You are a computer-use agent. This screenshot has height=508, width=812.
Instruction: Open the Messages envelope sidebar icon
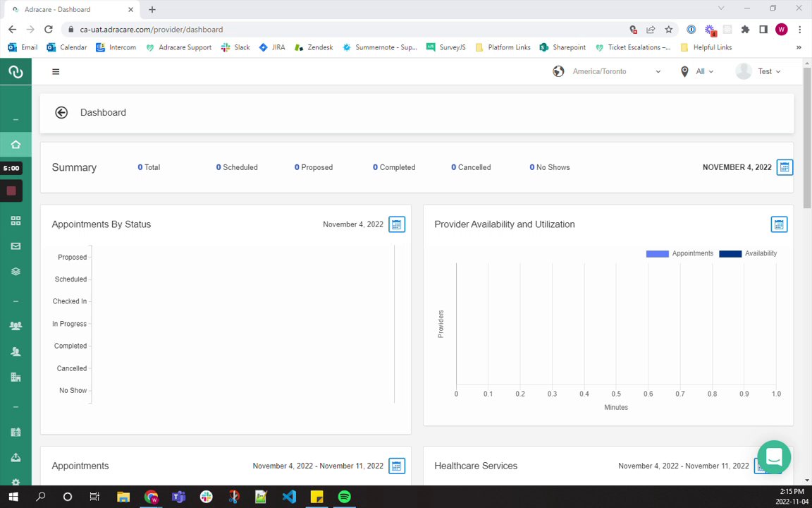coord(16,246)
